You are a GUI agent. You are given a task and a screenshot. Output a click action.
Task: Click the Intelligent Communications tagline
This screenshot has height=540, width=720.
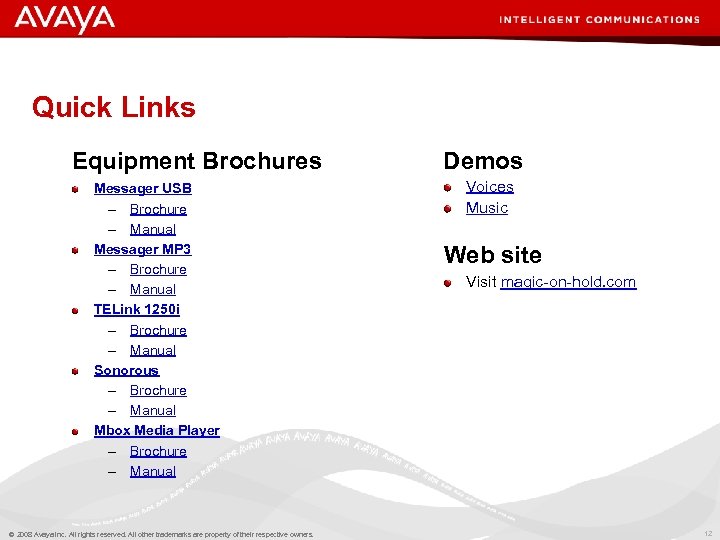pyautogui.click(x=600, y=20)
